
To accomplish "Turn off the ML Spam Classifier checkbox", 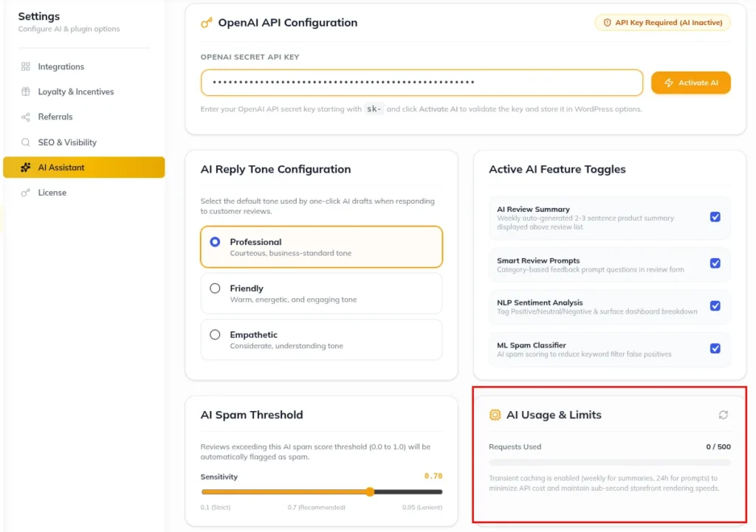I will pos(715,348).
